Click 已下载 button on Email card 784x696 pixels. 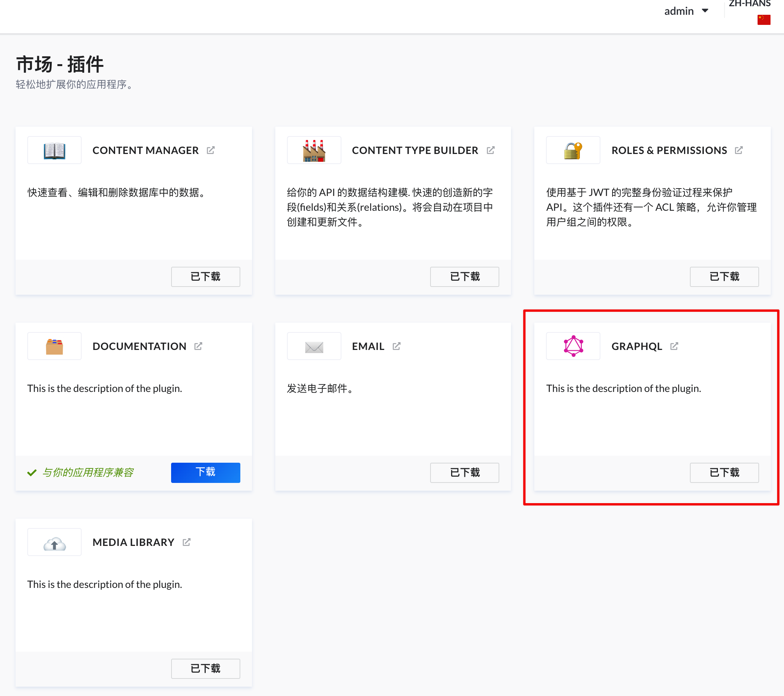tap(464, 472)
